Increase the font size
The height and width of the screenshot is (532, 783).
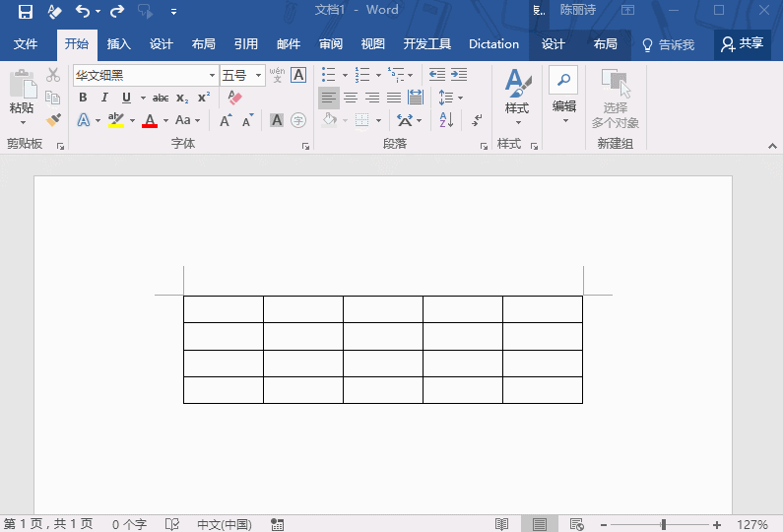coord(226,120)
